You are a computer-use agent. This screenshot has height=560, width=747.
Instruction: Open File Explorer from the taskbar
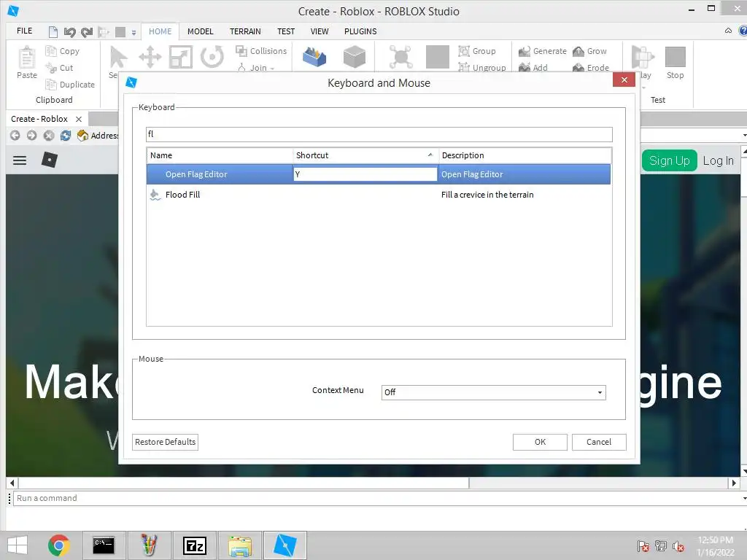pyautogui.click(x=239, y=545)
